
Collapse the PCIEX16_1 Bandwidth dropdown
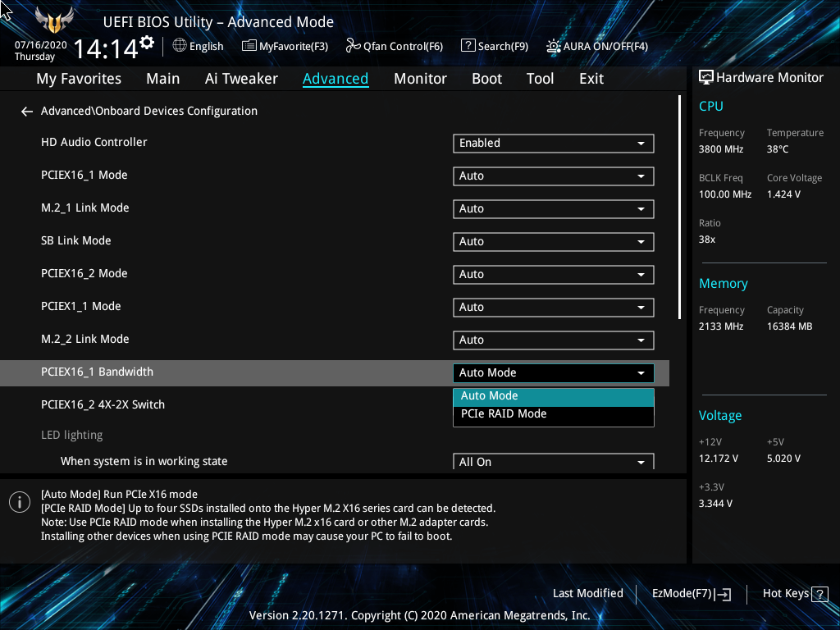(x=554, y=373)
